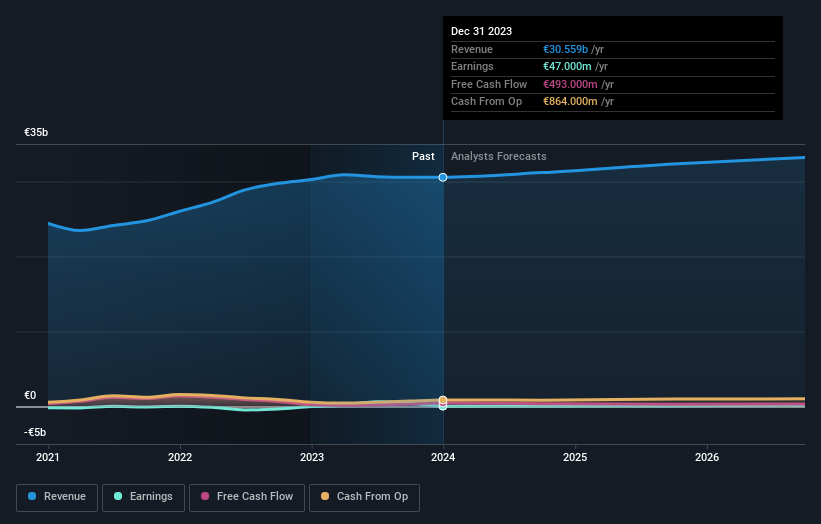The height and width of the screenshot is (524, 821).
Task: Click the €0 y-axis label
Action: [30, 396]
